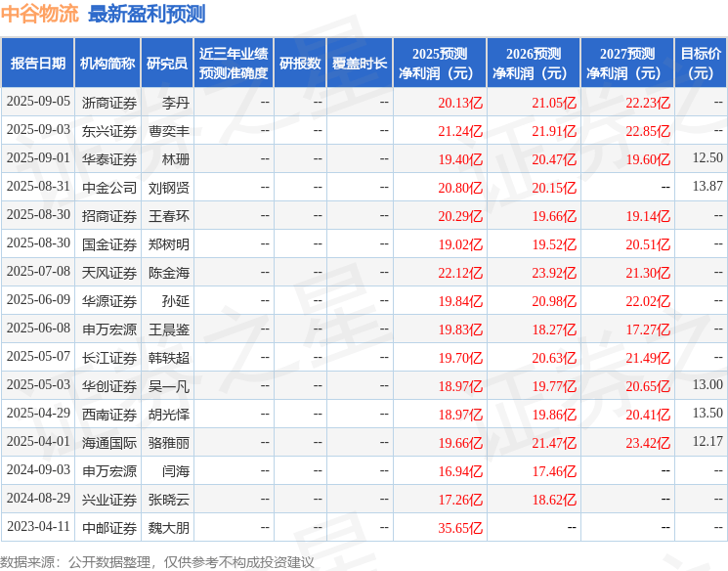
Task: Select the 东兴证券 institution cell
Action: pyautogui.click(x=109, y=131)
